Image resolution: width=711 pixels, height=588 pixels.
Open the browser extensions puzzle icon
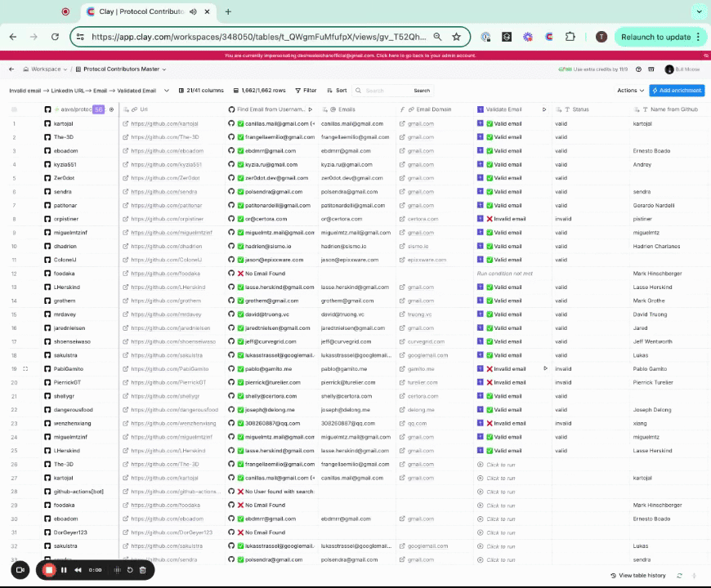[x=570, y=37]
